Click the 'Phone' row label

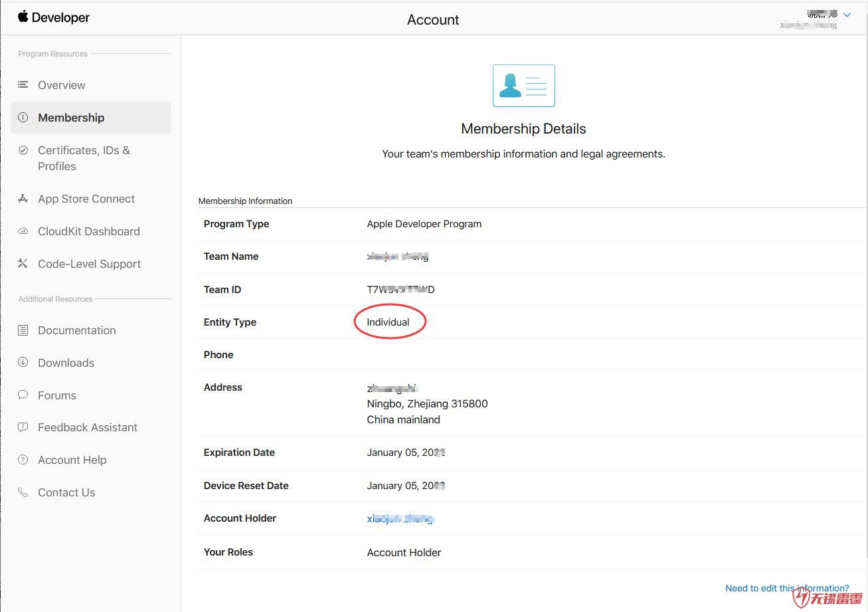coord(218,355)
